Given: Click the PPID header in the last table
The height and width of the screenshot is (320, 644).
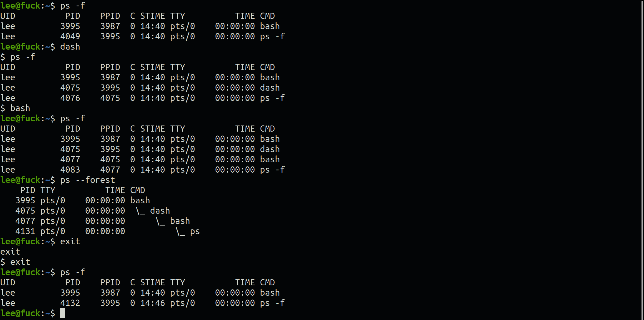Looking at the screenshot, I should click(x=110, y=283).
